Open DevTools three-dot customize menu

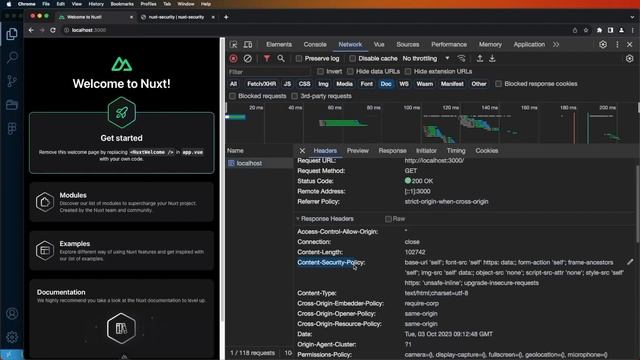(x=617, y=44)
